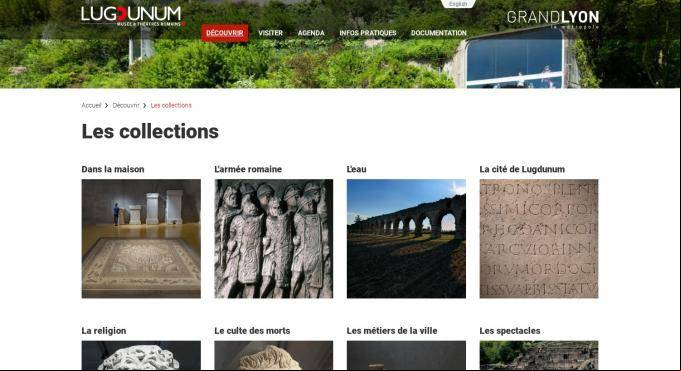
Task: Go to the Accueil breadcrumb link
Action: tap(91, 106)
